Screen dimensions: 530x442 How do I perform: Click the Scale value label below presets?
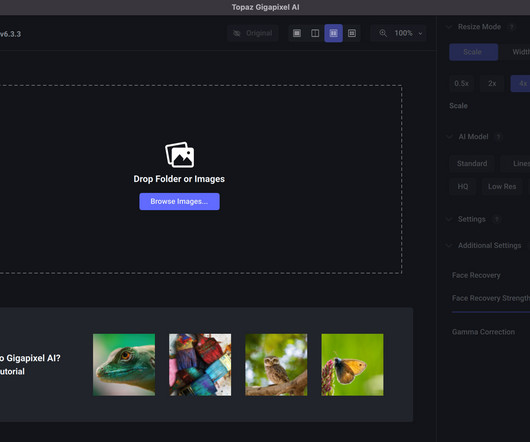[x=458, y=106]
